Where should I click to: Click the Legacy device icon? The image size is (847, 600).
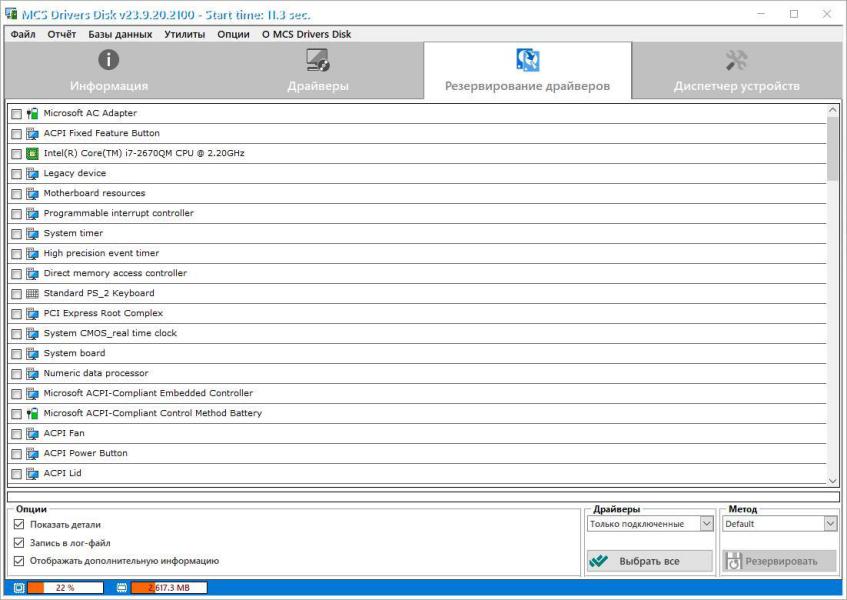pos(32,173)
